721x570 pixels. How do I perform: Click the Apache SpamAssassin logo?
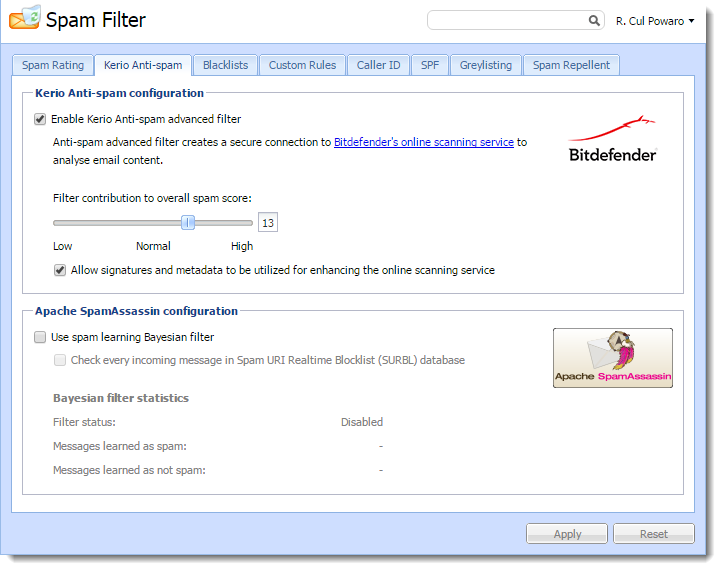(612, 358)
